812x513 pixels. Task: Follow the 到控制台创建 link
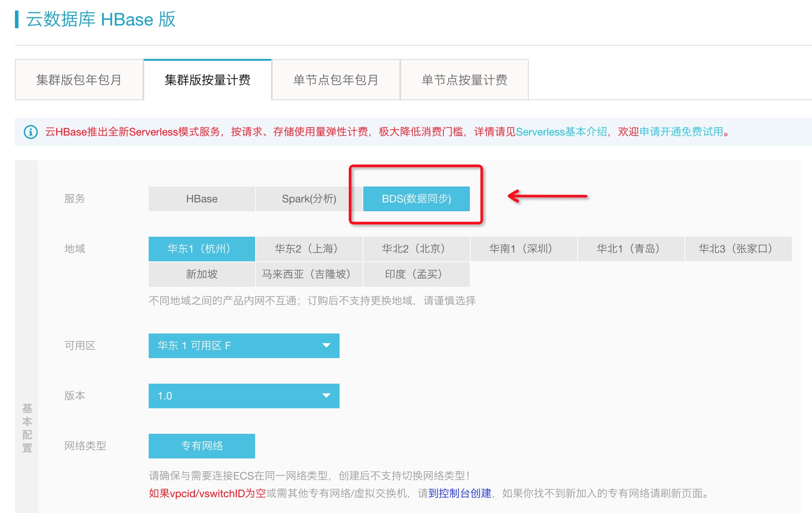pyautogui.click(x=460, y=493)
